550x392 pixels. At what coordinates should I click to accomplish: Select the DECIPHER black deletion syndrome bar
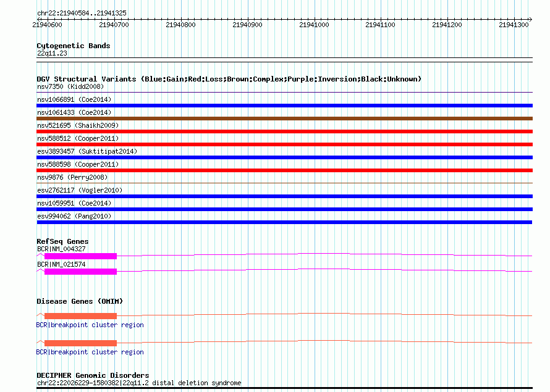[x=284, y=388]
